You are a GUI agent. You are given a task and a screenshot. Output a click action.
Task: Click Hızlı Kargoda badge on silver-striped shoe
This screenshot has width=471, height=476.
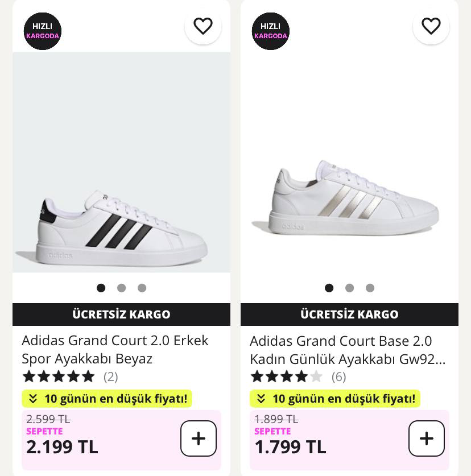click(x=271, y=31)
